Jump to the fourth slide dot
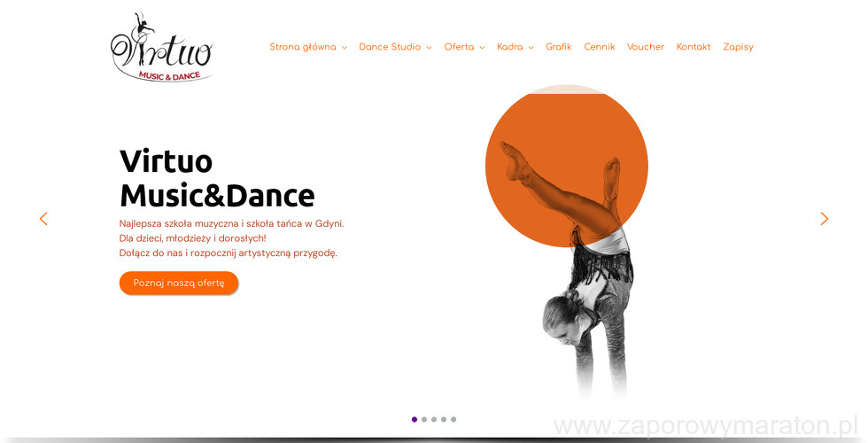868x443 pixels. pyautogui.click(x=444, y=419)
